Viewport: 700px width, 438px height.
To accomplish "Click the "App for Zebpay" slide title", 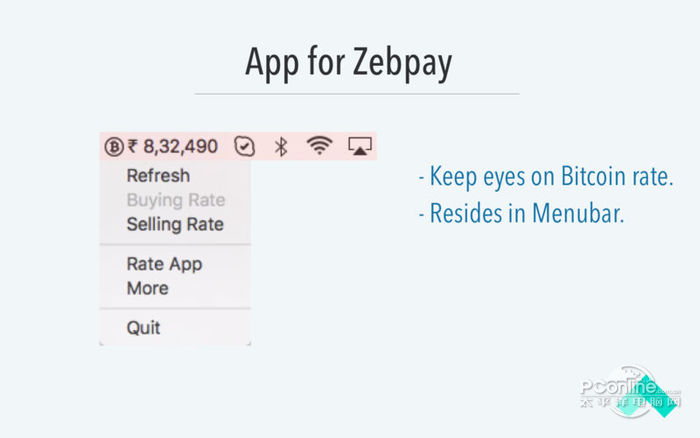I will pyautogui.click(x=349, y=63).
